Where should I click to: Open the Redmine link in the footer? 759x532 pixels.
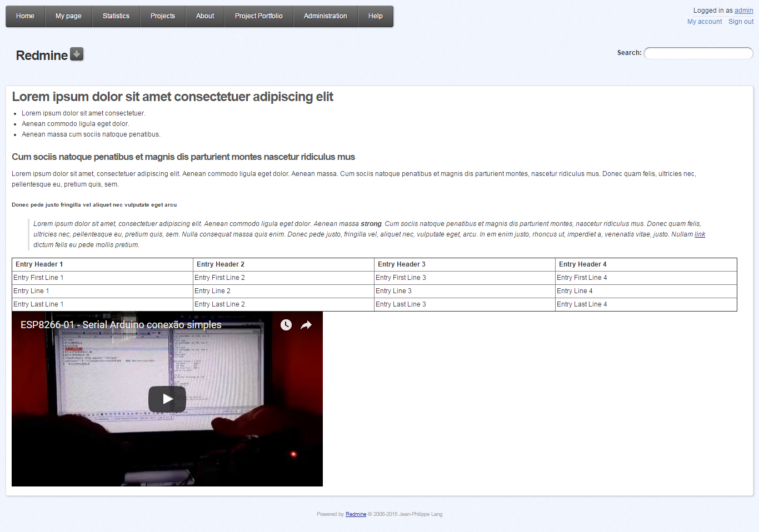point(356,514)
